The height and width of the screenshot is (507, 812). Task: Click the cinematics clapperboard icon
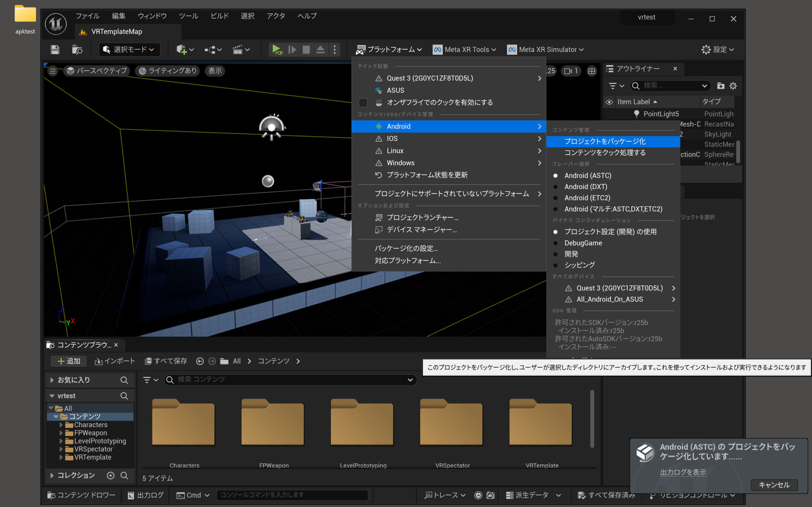click(x=238, y=50)
